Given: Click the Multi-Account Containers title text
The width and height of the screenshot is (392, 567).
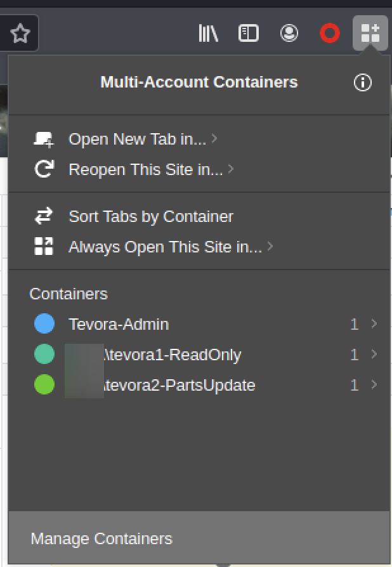Looking at the screenshot, I should 199,82.
